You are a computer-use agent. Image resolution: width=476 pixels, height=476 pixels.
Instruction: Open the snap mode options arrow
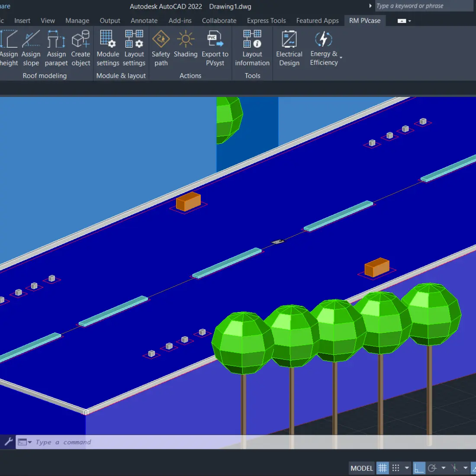point(407,468)
